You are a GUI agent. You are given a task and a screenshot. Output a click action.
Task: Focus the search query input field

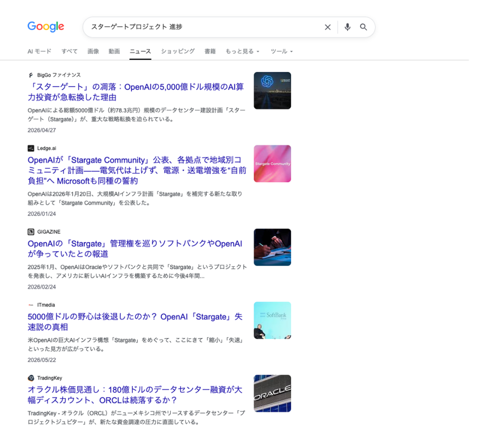click(x=204, y=27)
